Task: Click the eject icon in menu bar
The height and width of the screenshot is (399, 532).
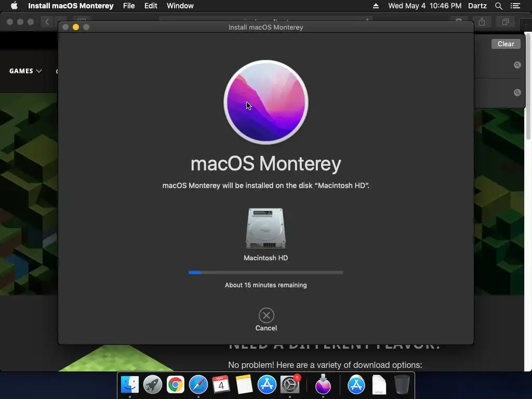Action: click(x=376, y=6)
